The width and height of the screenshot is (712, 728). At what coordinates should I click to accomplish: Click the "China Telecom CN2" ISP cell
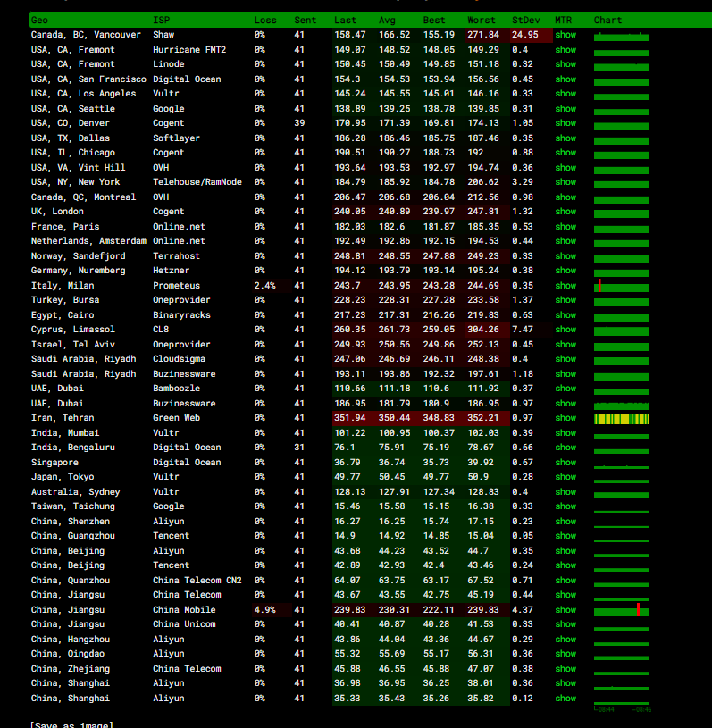[x=197, y=581]
